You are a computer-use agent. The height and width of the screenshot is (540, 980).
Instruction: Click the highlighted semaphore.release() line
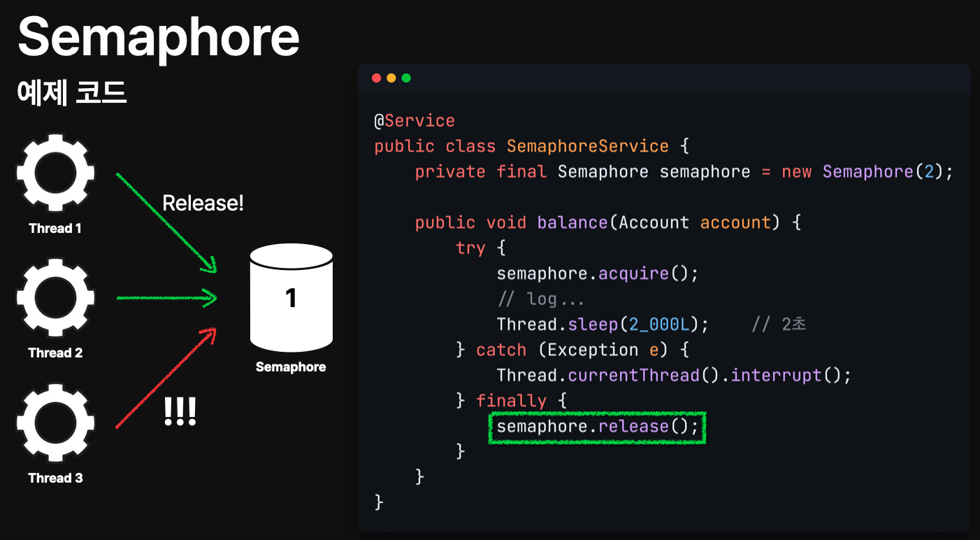(598, 427)
